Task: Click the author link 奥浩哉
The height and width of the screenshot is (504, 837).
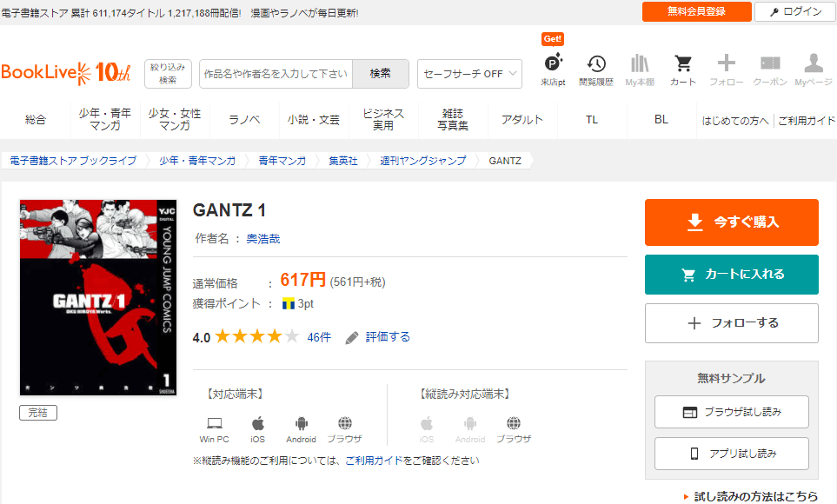Action: click(263, 238)
